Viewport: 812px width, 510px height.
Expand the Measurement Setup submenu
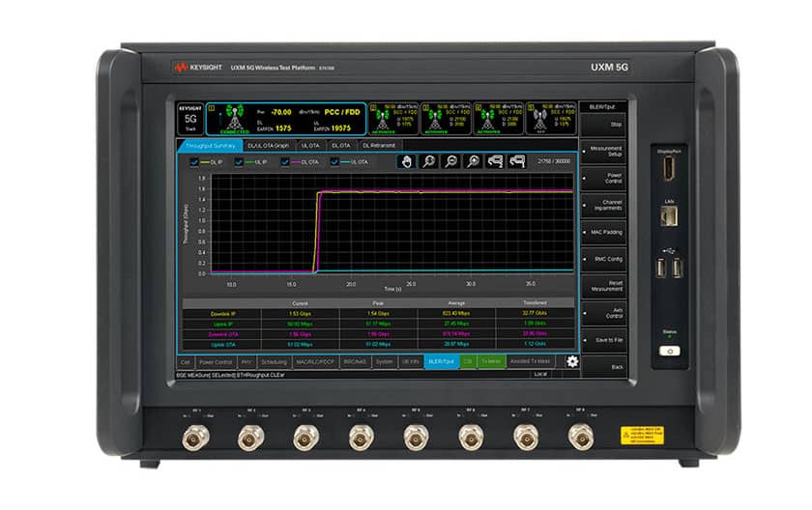pos(606,152)
